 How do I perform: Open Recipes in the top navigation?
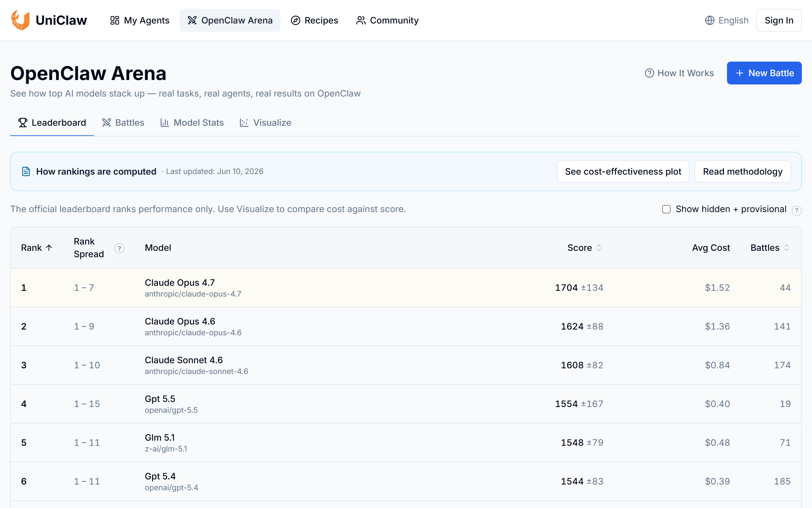314,21
